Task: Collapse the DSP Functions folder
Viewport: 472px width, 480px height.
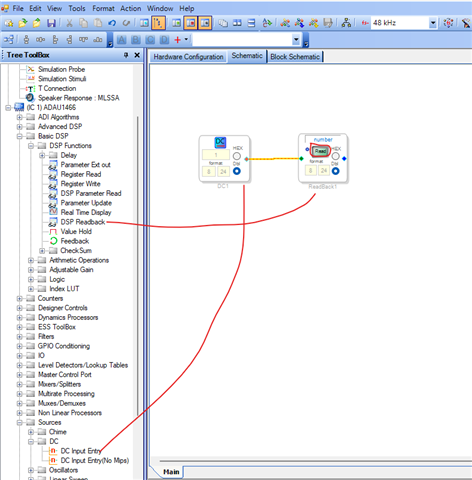Action: (x=31, y=146)
